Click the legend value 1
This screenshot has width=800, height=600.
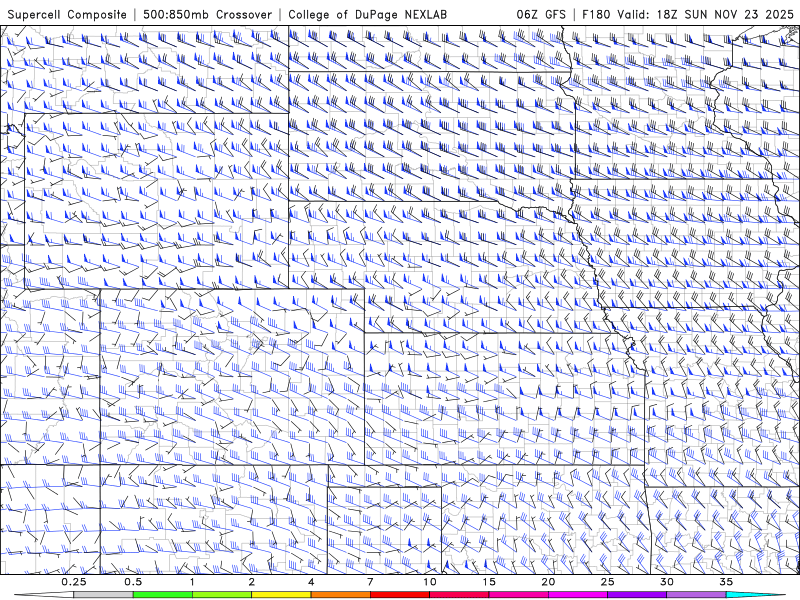click(192, 582)
